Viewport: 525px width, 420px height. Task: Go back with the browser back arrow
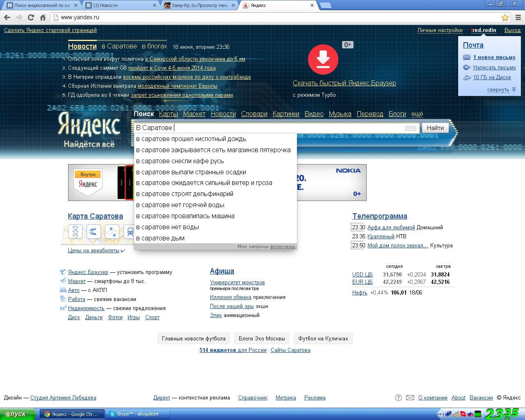[7, 17]
